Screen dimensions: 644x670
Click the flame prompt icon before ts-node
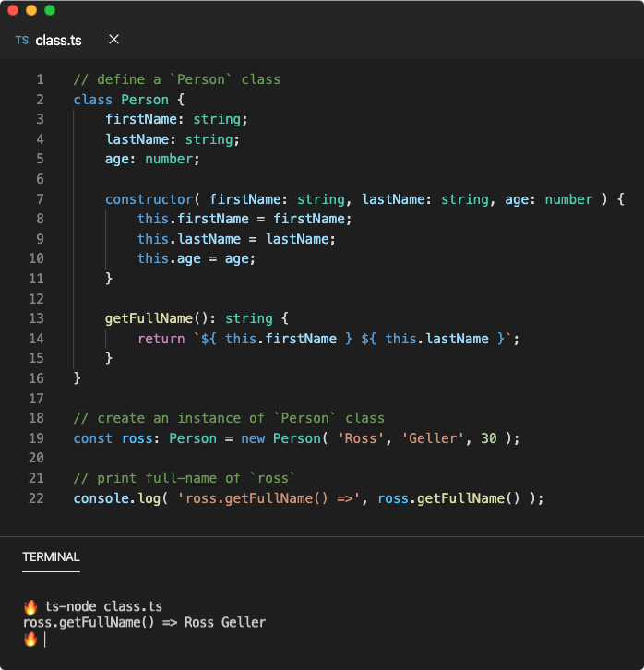pos(30,606)
